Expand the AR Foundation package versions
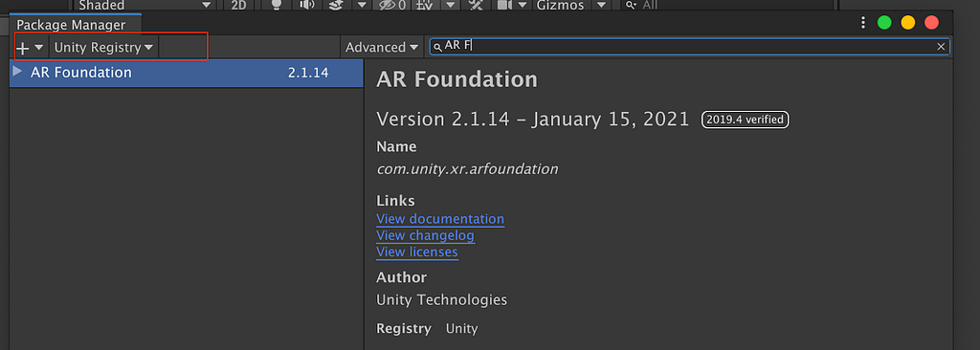This screenshot has height=350, width=980. point(17,72)
